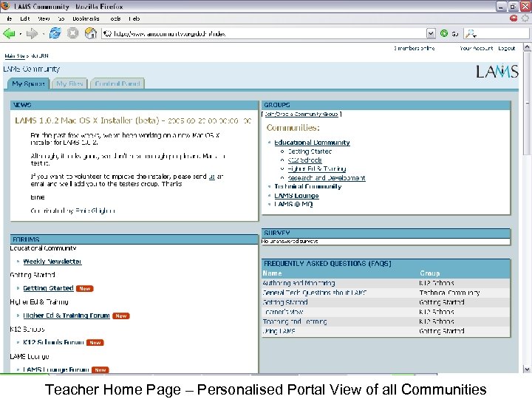The image size is (532, 399).
Task: Click the page scrollbar up arrow
Action: click(x=527, y=47)
